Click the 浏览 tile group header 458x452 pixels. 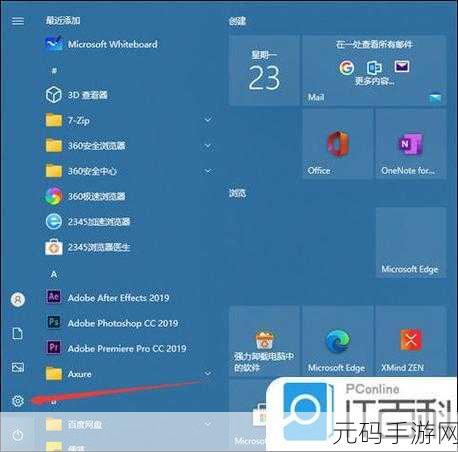(237, 193)
